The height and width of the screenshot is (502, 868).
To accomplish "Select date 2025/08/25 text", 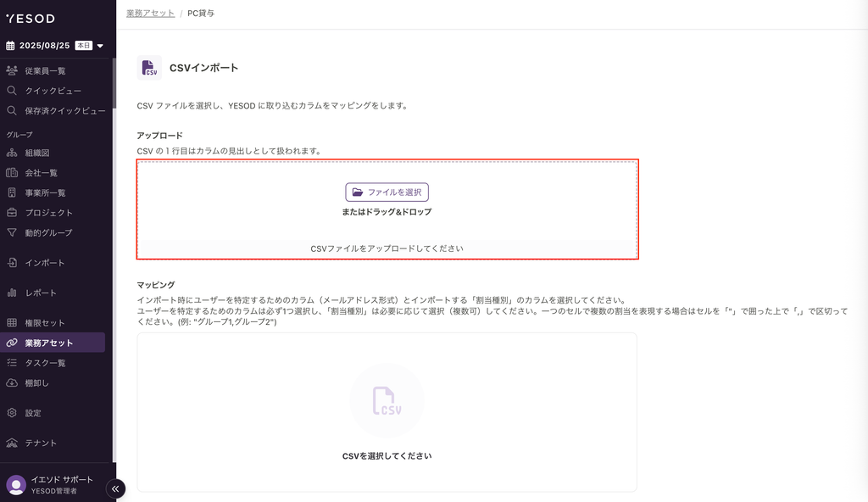I will (x=44, y=46).
